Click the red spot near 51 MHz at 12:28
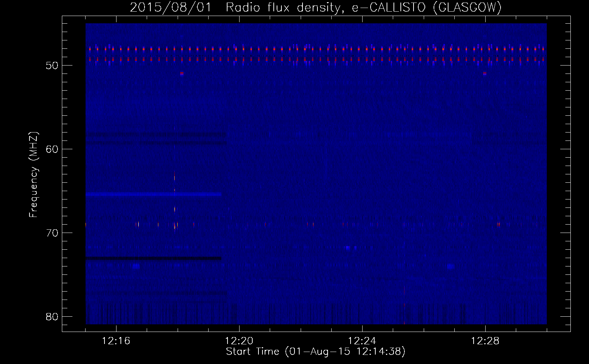This screenshot has width=589, height=364. point(485,74)
